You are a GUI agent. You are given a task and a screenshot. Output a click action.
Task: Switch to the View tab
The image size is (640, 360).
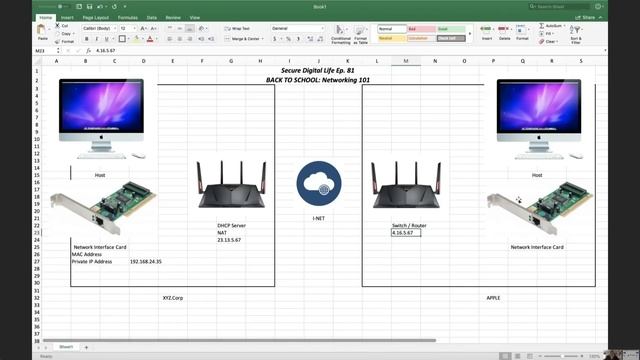pos(195,18)
